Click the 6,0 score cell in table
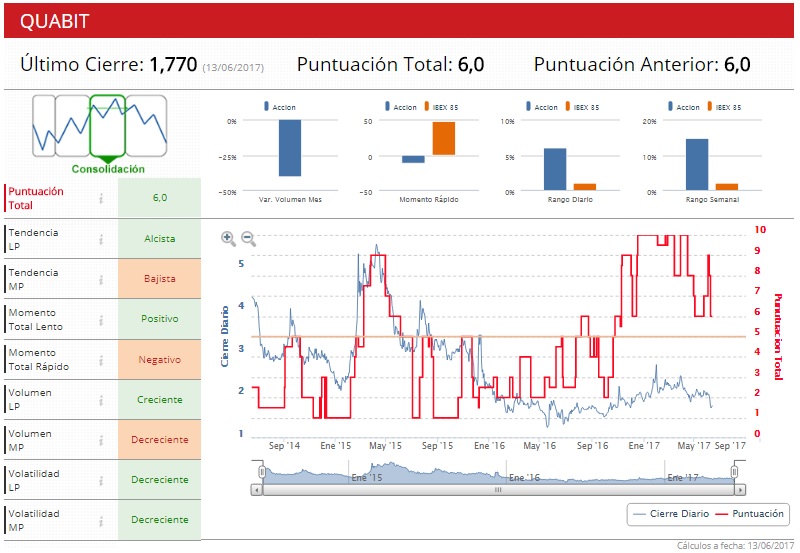 pyautogui.click(x=160, y=198)
